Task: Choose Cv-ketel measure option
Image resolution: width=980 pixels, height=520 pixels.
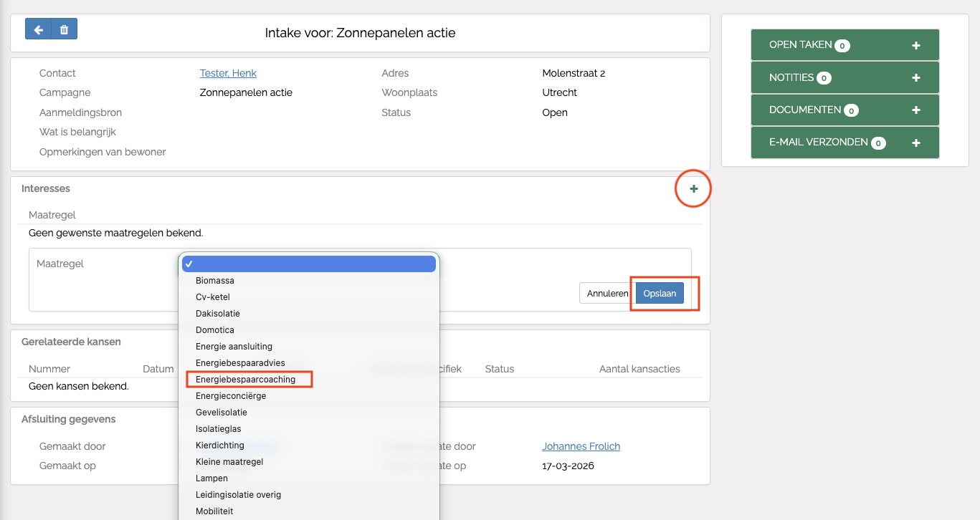Action: click(213, 297)
